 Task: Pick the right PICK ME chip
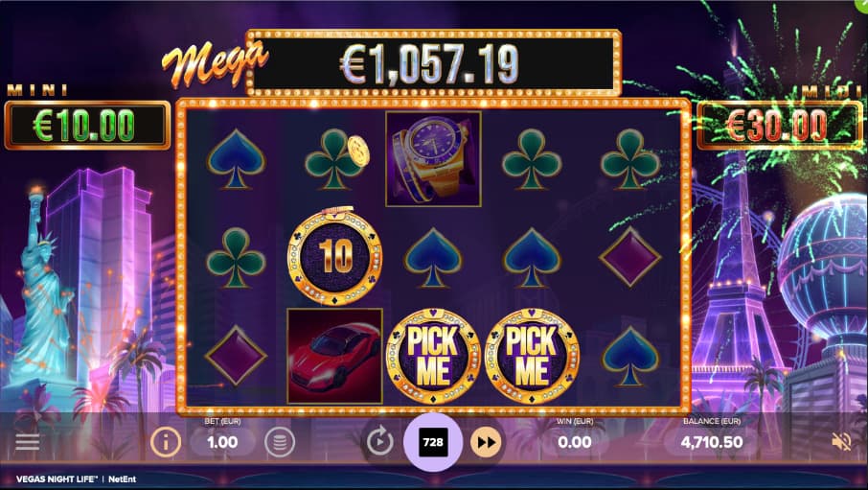[x=532, y=356]
